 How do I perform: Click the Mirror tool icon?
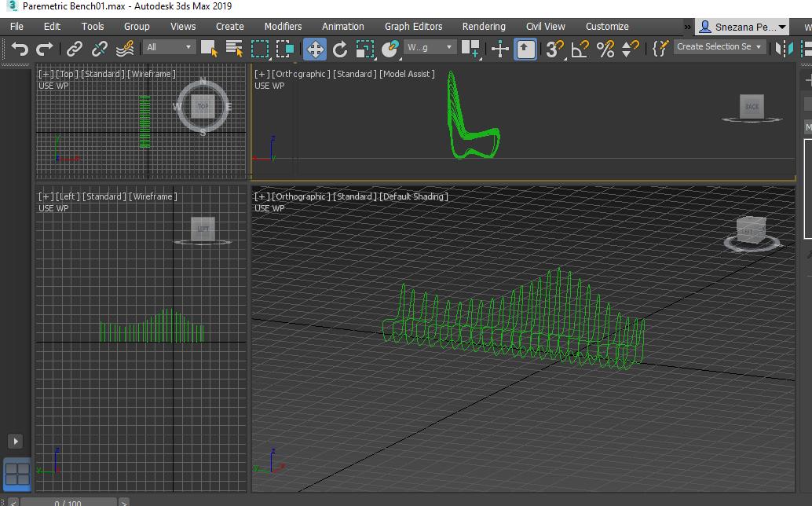[x=784, y=49]
